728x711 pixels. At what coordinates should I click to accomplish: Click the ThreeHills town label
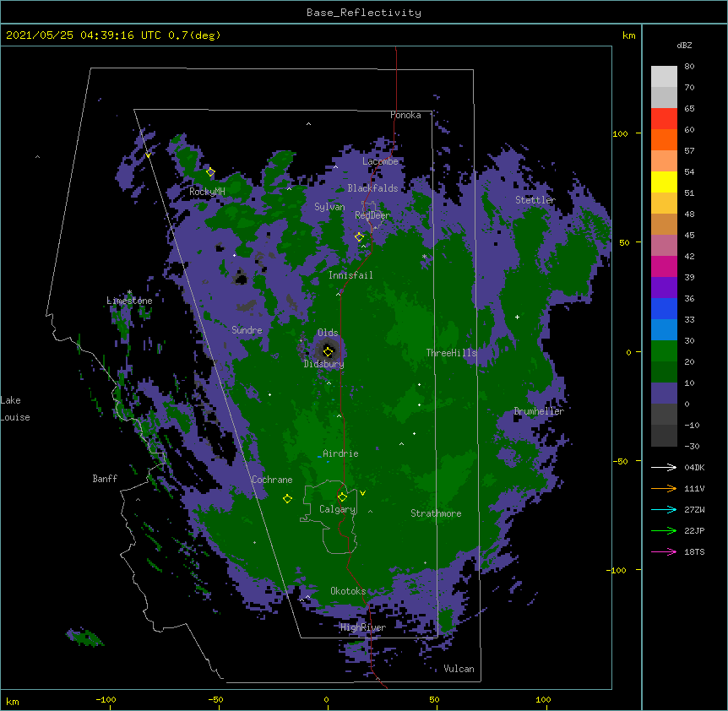451,353
